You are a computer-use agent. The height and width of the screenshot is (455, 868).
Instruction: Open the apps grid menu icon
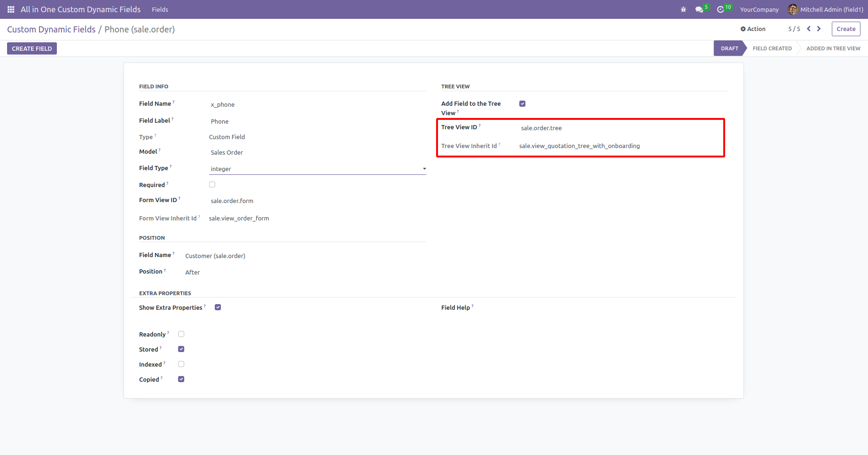point(11,9)
